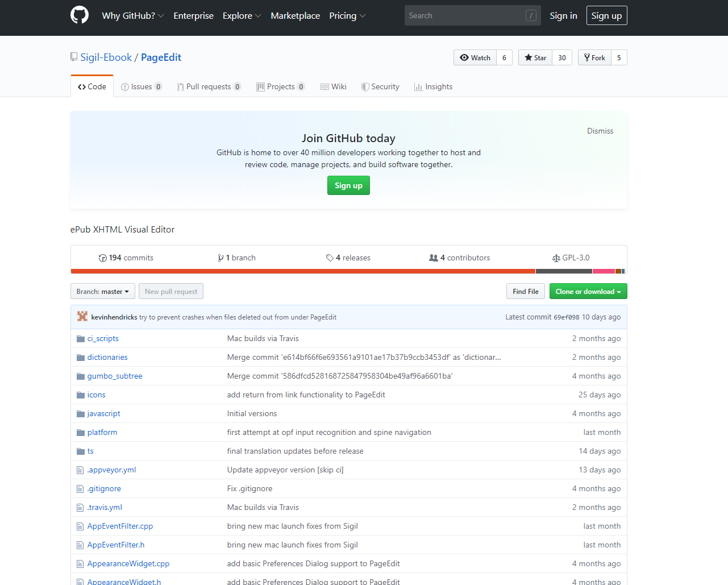Switch to the Issues tab
Viewport: 728px width, 585px height.
click(x=142, y=86)
